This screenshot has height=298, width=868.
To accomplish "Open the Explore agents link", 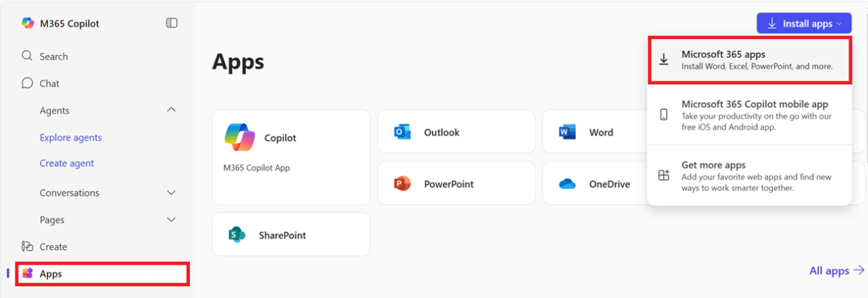I will tap(71, 137).
